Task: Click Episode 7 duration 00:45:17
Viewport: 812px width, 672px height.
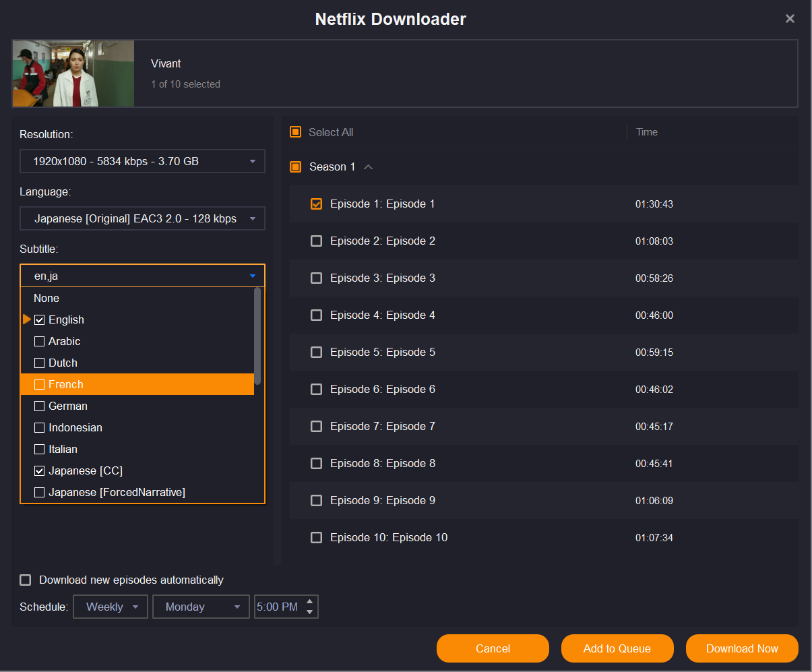Action: 654,426
